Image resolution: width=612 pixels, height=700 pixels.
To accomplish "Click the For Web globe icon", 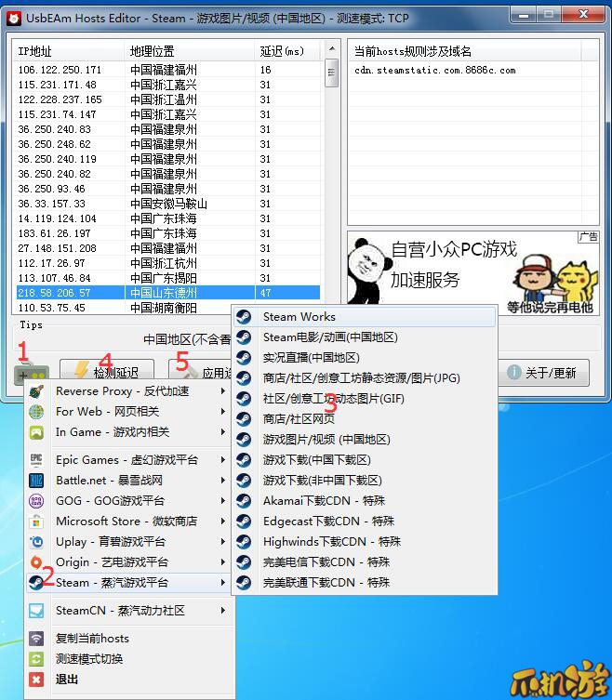I will pos(36,412).
